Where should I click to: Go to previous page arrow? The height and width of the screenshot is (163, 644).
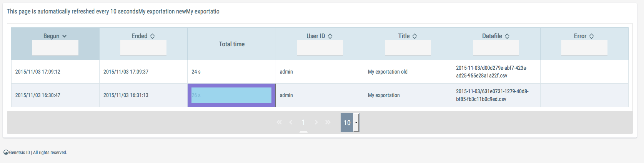pos(291,122)
